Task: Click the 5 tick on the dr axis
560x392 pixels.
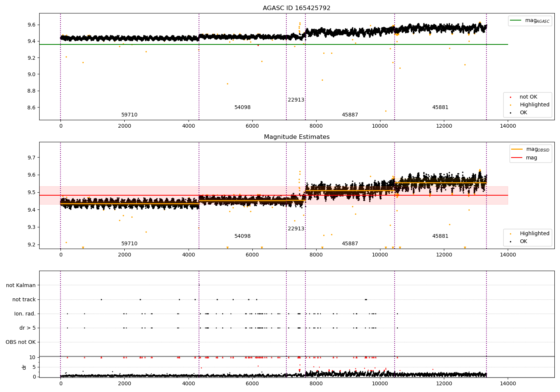Action: click(x=34, y=367)
